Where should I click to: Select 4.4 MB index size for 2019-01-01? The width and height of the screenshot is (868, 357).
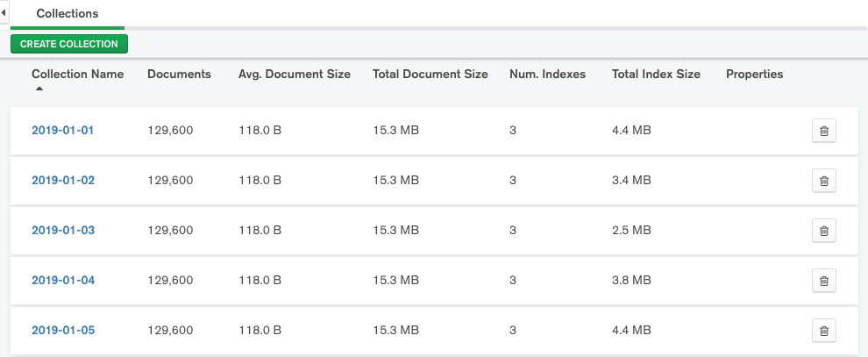pyautogui.click(x=631, y=131)
